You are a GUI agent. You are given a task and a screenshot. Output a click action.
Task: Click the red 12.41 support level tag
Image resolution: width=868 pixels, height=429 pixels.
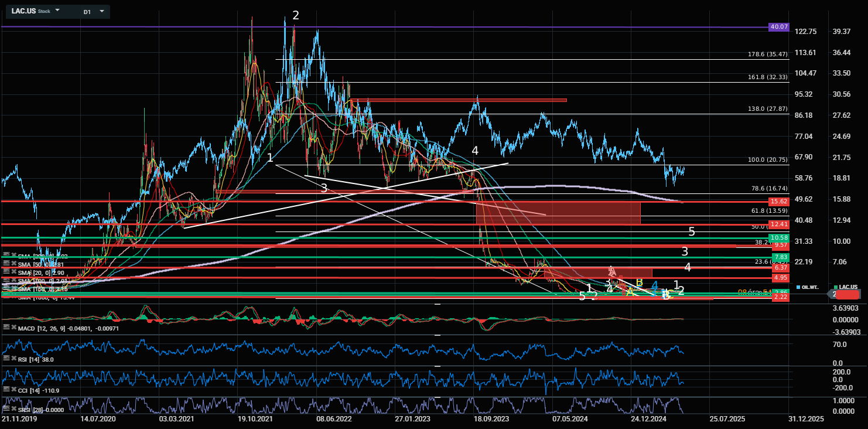click(x=779, y=224)
